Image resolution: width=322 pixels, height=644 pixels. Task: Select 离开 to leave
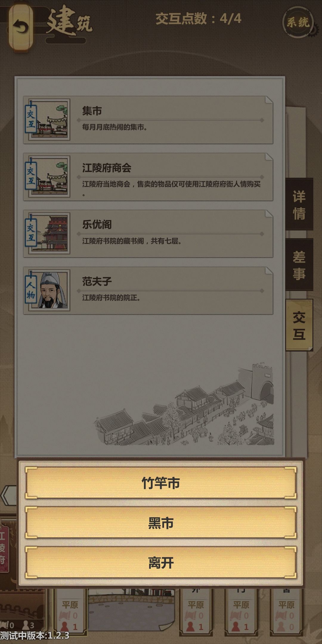pos(161,563)
